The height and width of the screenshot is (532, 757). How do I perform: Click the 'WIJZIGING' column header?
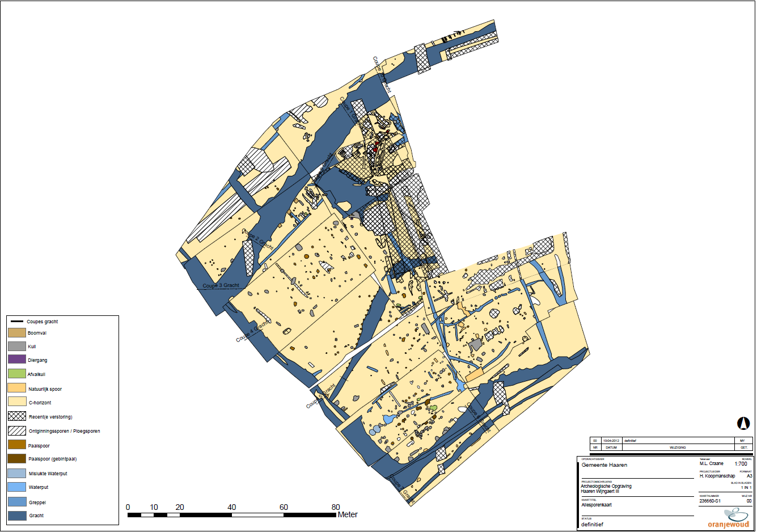pyautogui.click(x=678, y=447)
